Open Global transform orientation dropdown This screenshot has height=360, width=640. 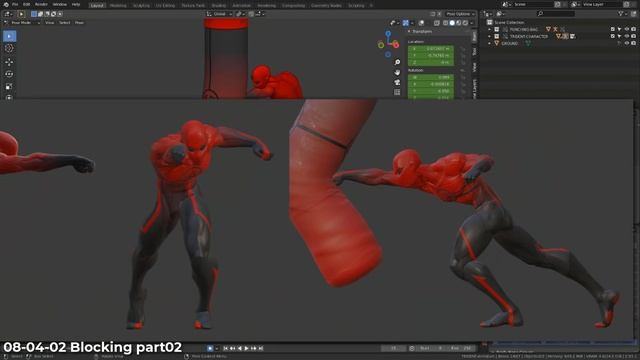tap(219, 14)
